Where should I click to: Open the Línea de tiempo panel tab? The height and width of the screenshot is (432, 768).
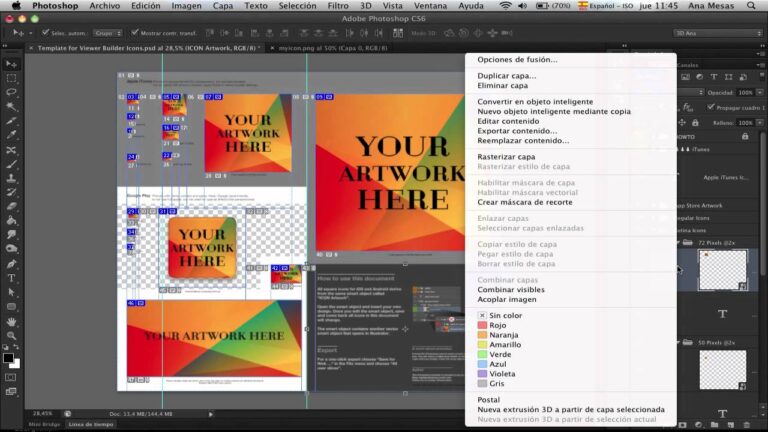[x=90, y=424]
